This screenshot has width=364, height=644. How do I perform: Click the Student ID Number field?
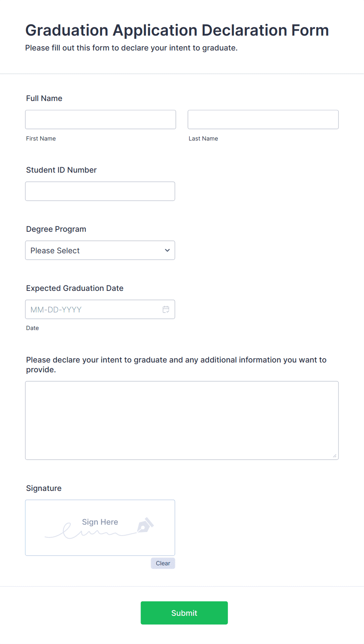100,191
